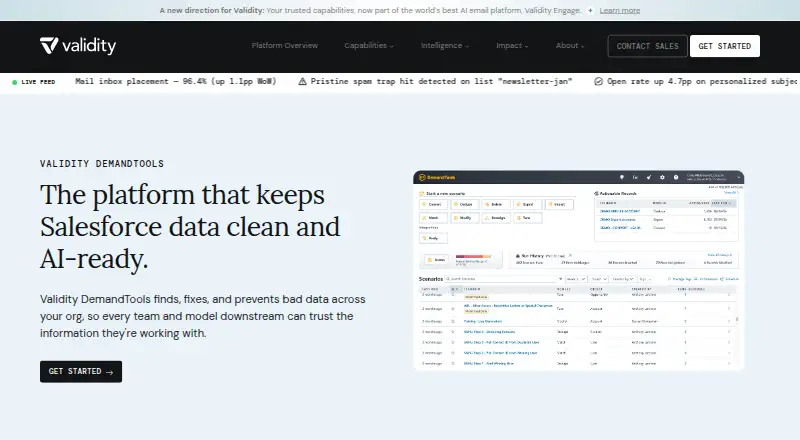Click the 'Pristine spam trap hit detected' ticker message
This screenshot has width=800, height=440.
441,82
